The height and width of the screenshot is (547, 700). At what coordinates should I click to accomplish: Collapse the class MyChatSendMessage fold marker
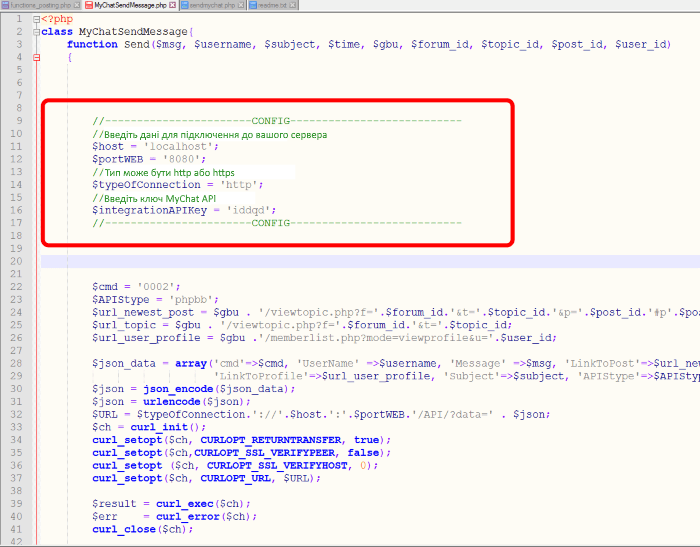click(37, 32)
